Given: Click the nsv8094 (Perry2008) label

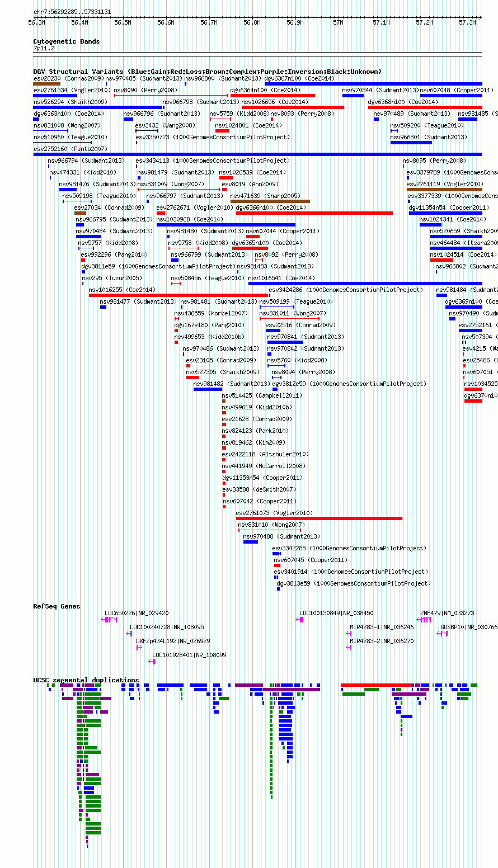Looking at the screenshot, I should coord(303,372).
